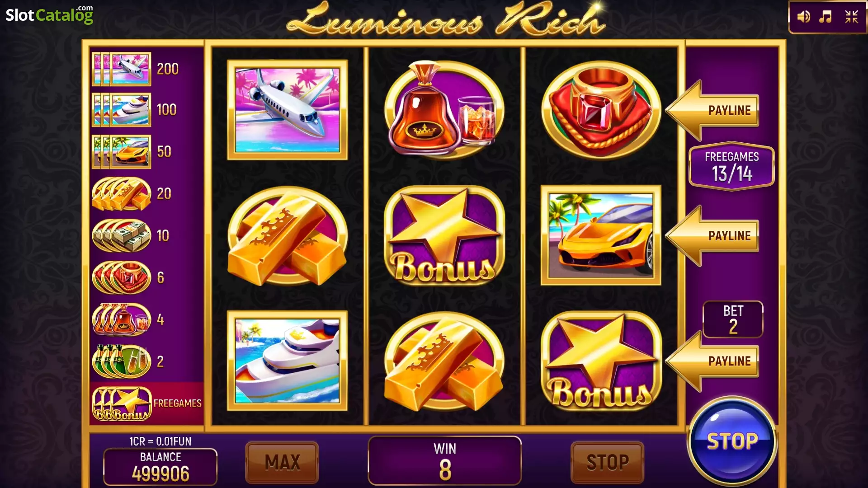868x488 pixels.
Task: Click the center Bonus star symbol
Action: [444, 235]
